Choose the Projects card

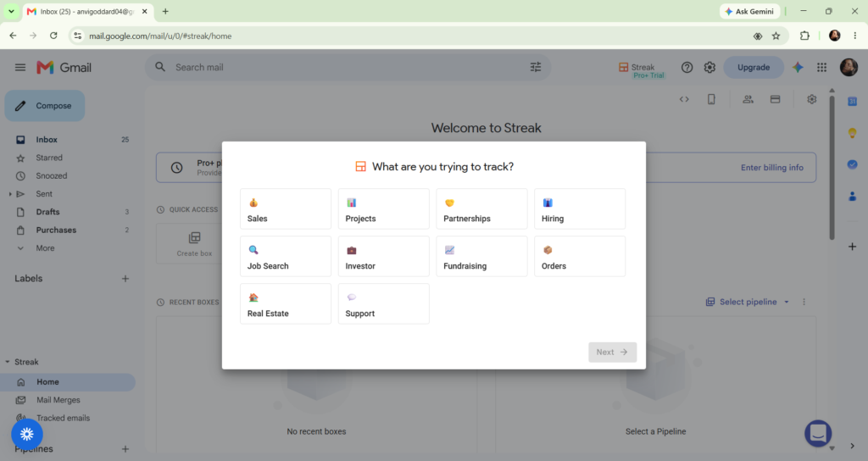pyautogui.click(x=384, y=208)
